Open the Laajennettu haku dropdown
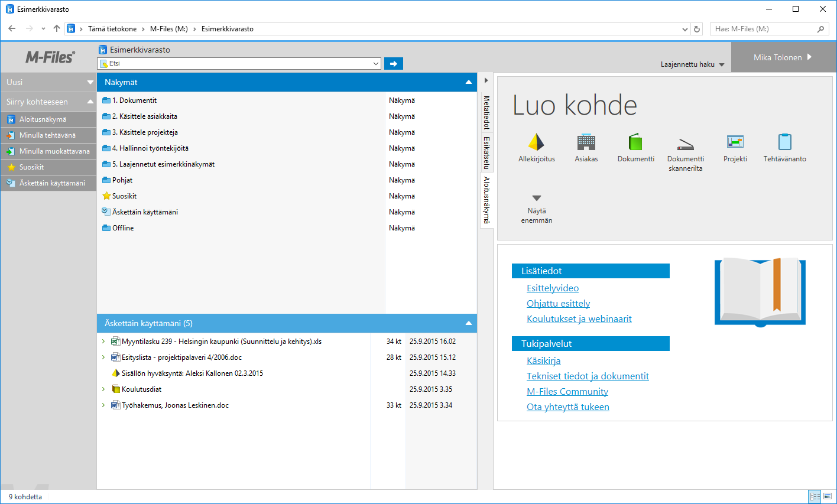Screen dimensions: 837x504 (x=692, y=64)
